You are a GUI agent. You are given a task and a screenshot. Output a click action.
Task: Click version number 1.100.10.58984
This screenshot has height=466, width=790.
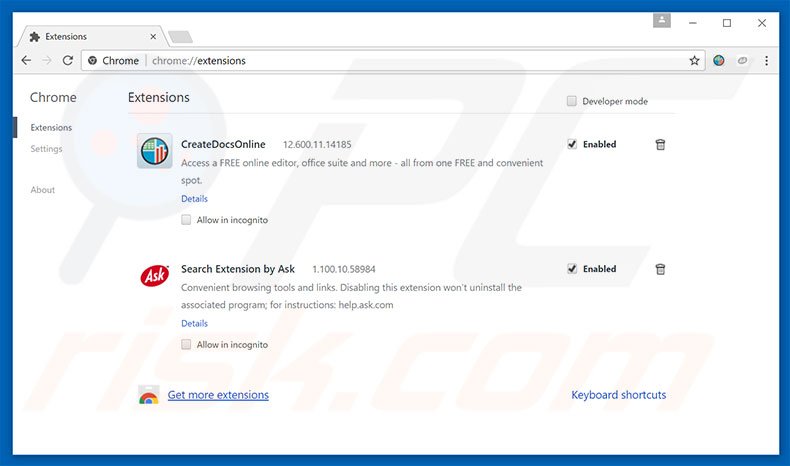[344, 270]
